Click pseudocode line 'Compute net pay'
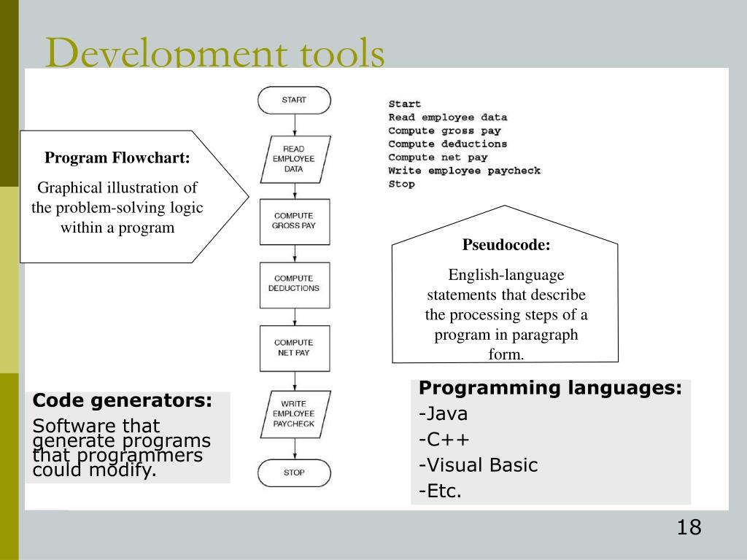This screenshot has height=560, width=747. (438, 157)
